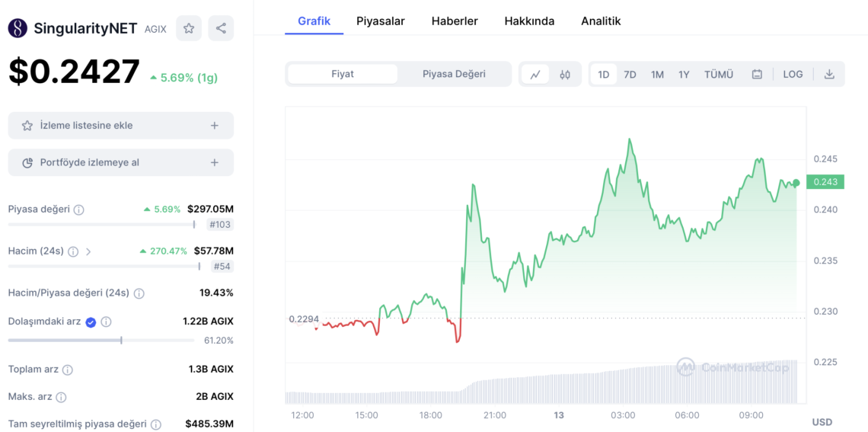Set chart range to 1M
The width and height of the screenshot is (868, 432).
(x=657, y=74)
